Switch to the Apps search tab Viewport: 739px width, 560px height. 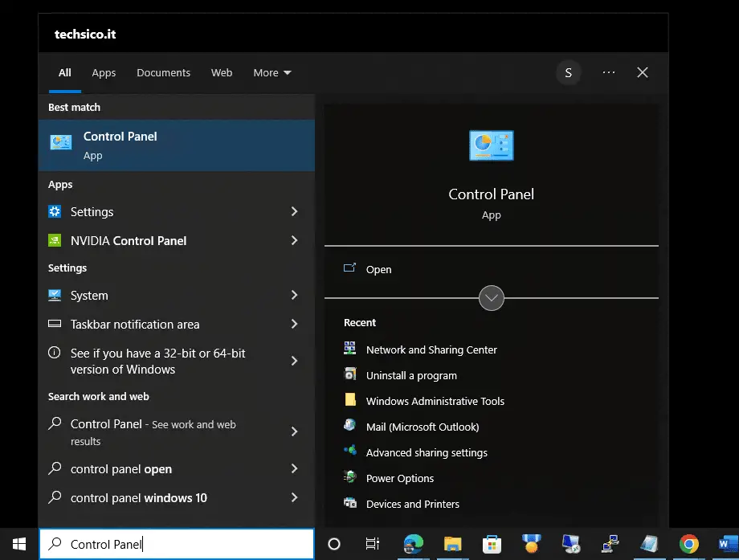104,72
